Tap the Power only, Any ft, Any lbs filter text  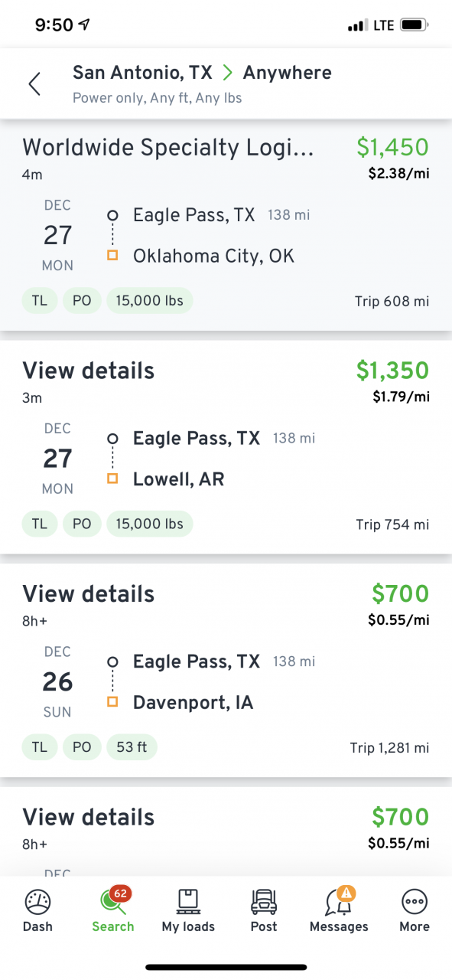(x=158, y=98)
